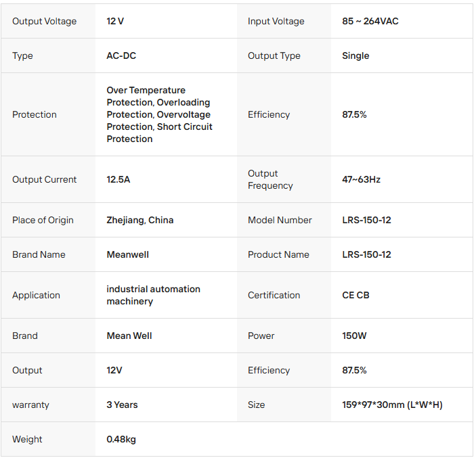This screenshot has height=458, width=476.
Task: Click the Meanwell brand name value
Action: click(127, 254)
